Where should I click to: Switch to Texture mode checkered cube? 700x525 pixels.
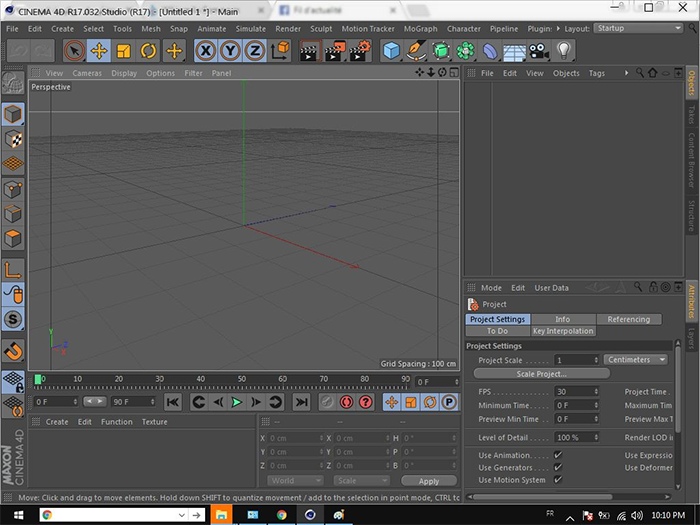click(x=12, y=139)
